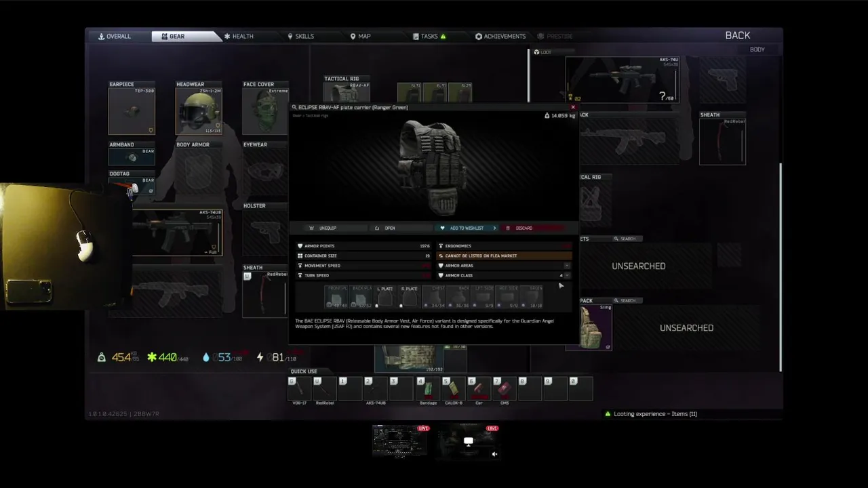Open the Health tab

coord(239,36)
